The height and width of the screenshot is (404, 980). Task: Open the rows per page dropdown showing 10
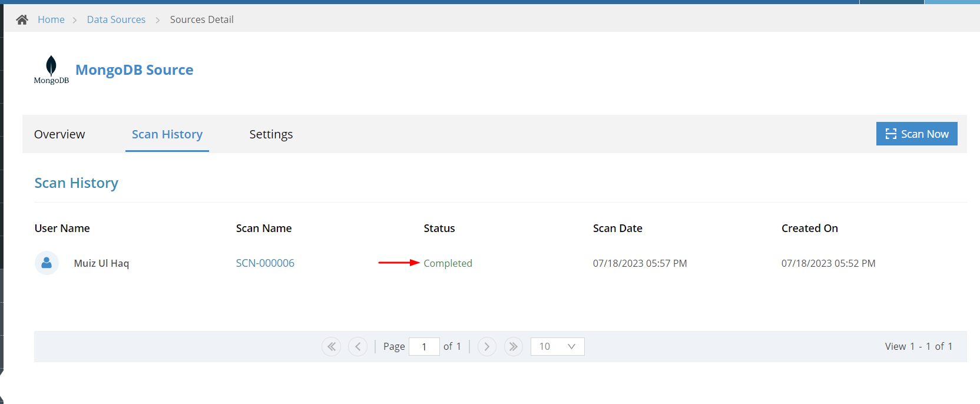coord(557,346)
